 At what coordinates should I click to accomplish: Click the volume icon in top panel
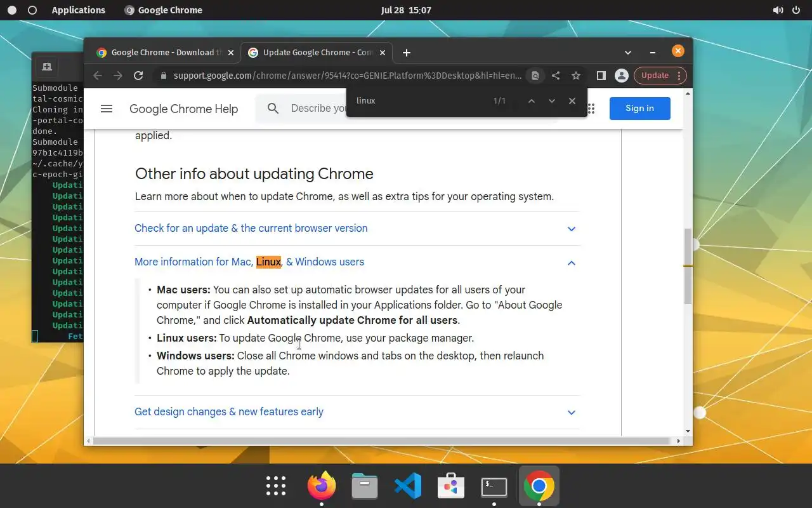(778, 10)
